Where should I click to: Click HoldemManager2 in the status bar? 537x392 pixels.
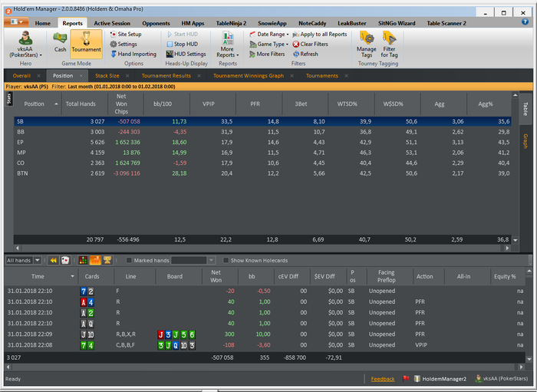pos(440,379)
